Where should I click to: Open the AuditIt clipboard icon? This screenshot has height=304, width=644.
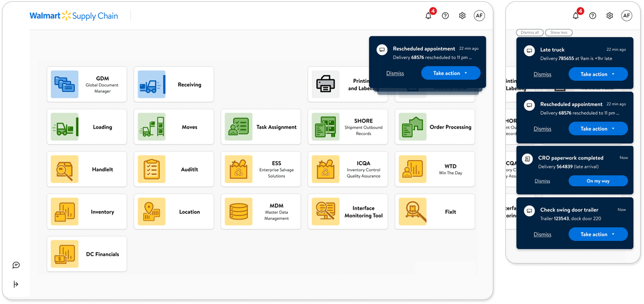coord(151,169)
